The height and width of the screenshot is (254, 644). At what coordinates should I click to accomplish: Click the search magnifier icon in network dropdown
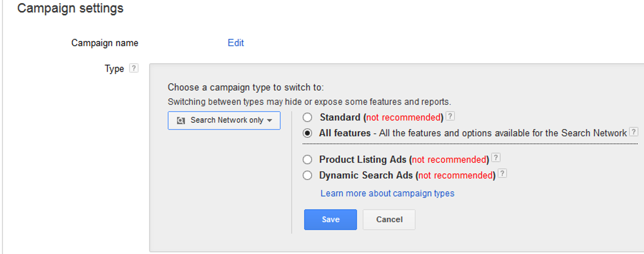point(181,120)
